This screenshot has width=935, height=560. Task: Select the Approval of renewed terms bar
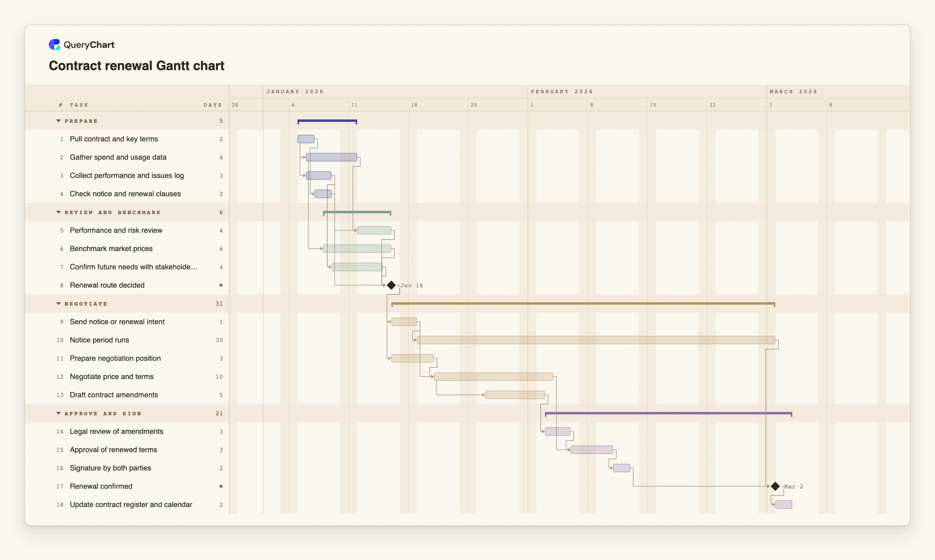[x=592, y=450]
